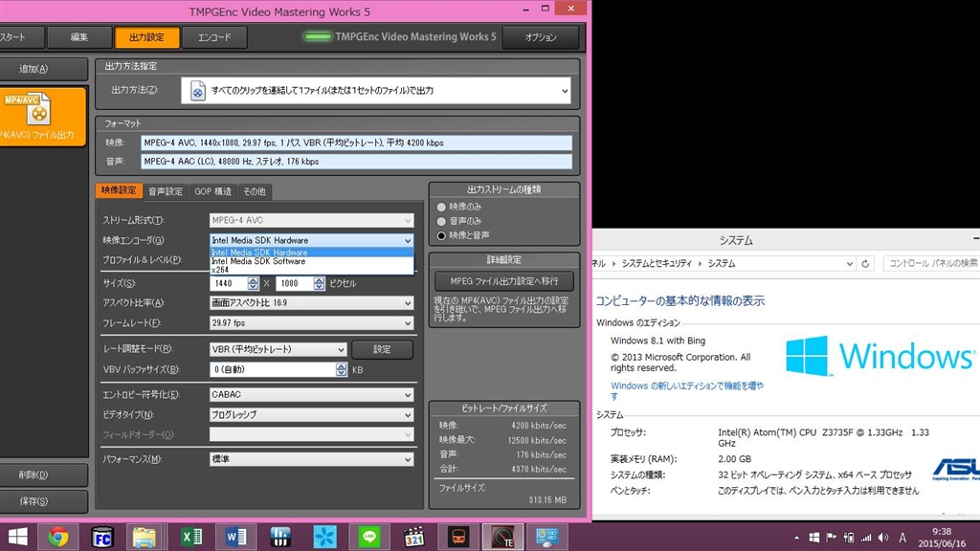980x551 pixels.
Task: Open the パフォーマンス 標準 dropdown
Action: point(311,459)
